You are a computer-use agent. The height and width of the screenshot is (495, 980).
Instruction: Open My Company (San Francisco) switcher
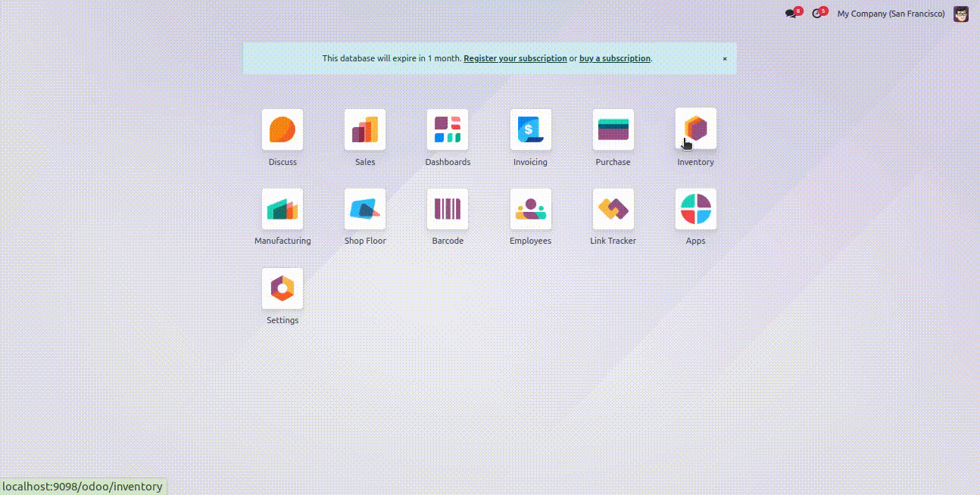(891, 14)
